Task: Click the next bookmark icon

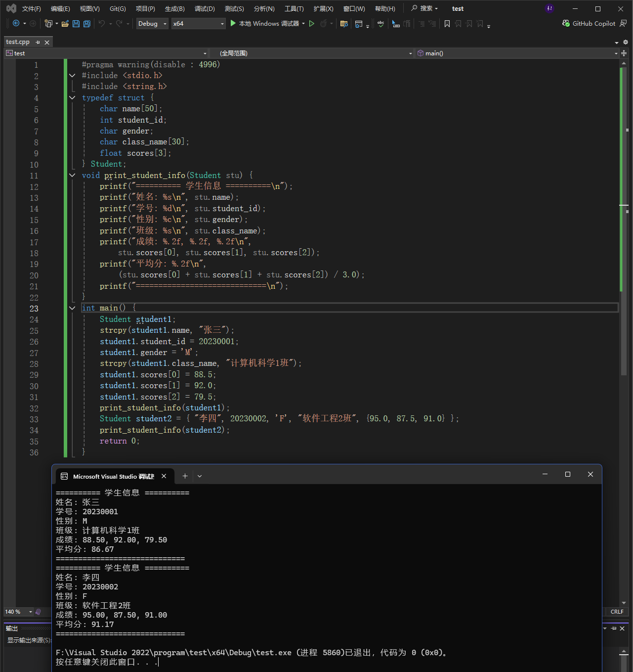Action: [469, 23]
